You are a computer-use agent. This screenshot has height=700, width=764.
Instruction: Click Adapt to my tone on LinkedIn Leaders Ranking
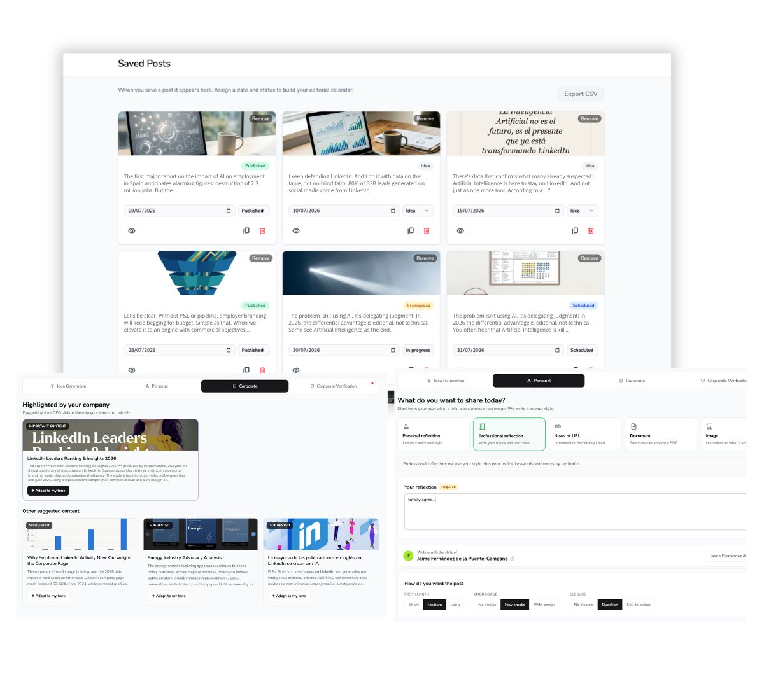48,491
